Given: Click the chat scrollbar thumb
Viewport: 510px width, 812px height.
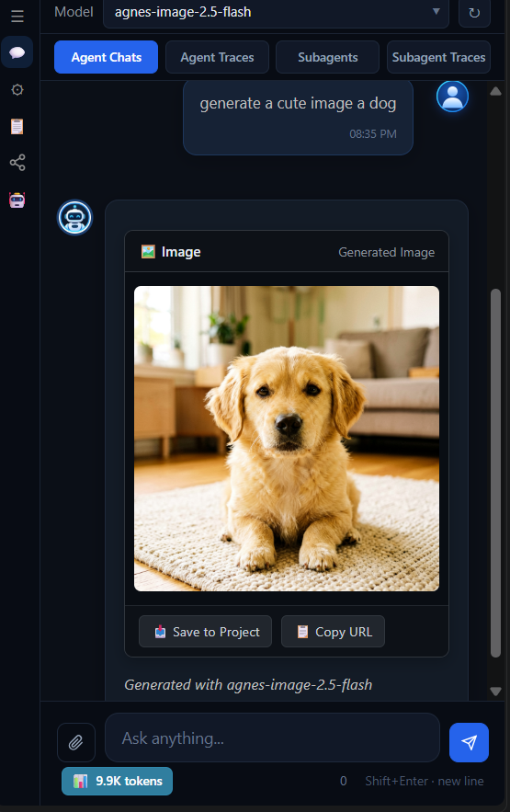Looking at the screenshot, I should [495, 474].
